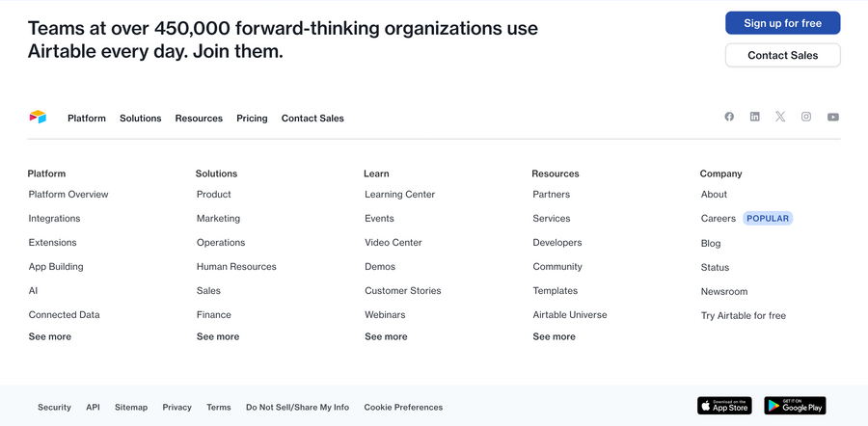The width and height of the screenshot is (868, 426).
Task: Open Cookie Preferences in the footer
Action: pos(403,408)
